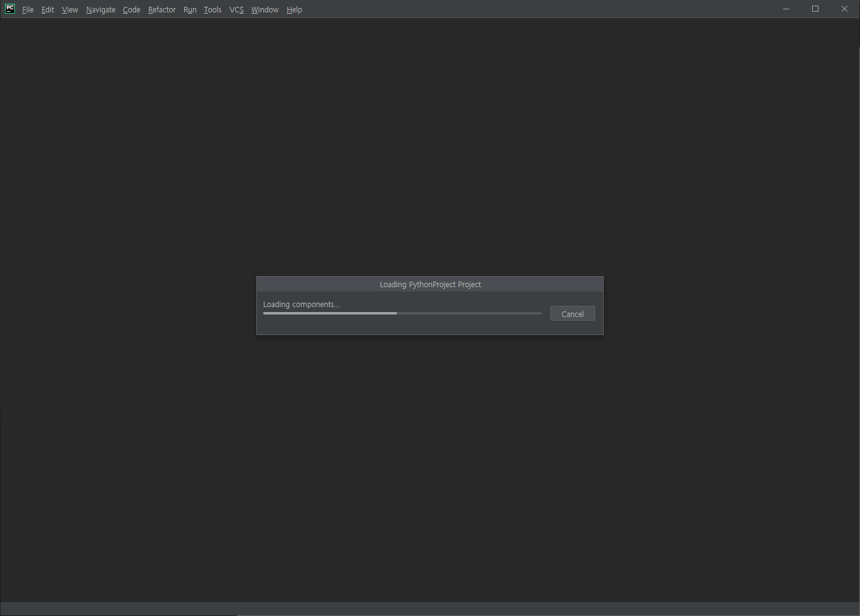The image size is (860, 616).
Task: Click the PyCharm logo icon
Action: coord(10,9)
